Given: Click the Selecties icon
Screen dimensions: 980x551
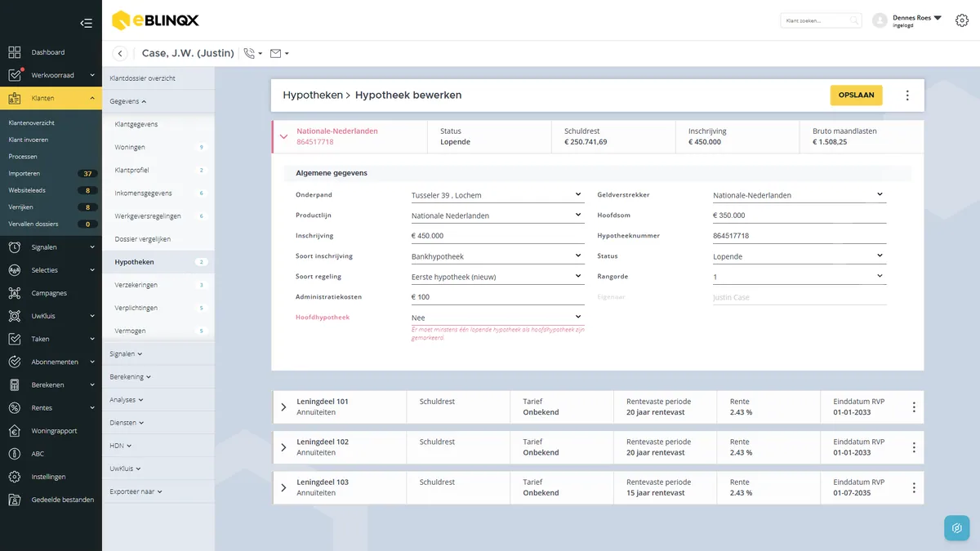Looking at the screenshot, I should pyautogui.click(x=15, y=270).
